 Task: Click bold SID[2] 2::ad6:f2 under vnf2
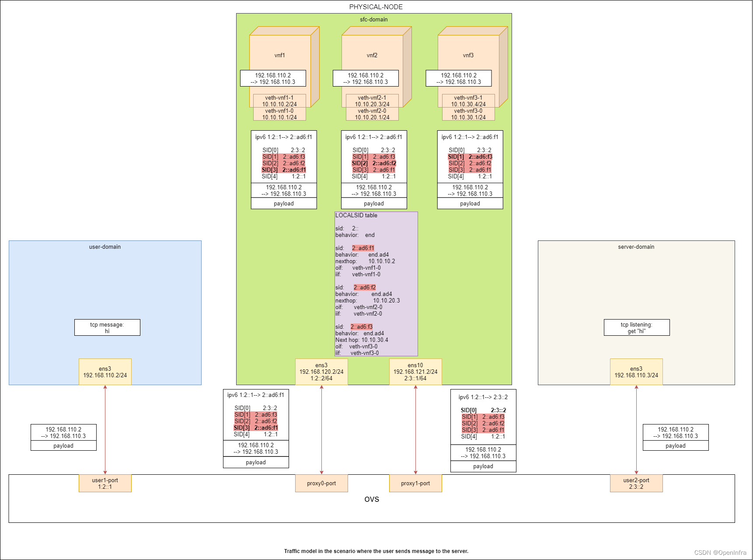click(x=374, y=163)
